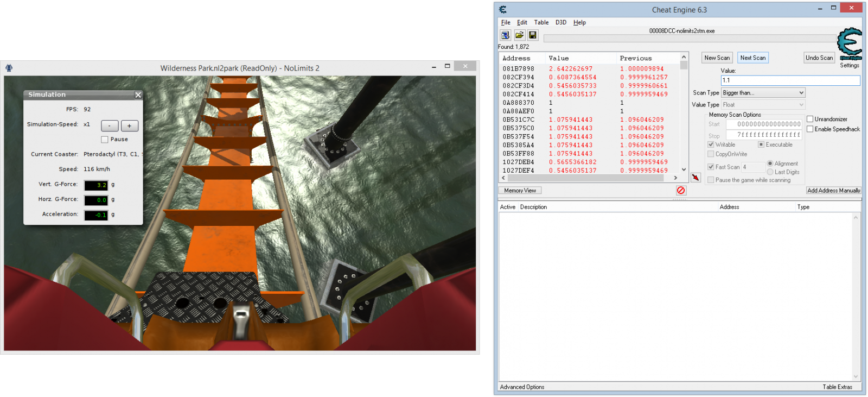Select the Alignment radio button
Image resolution: width=868 pixels, height=397 pixels.
coord(770,163)
